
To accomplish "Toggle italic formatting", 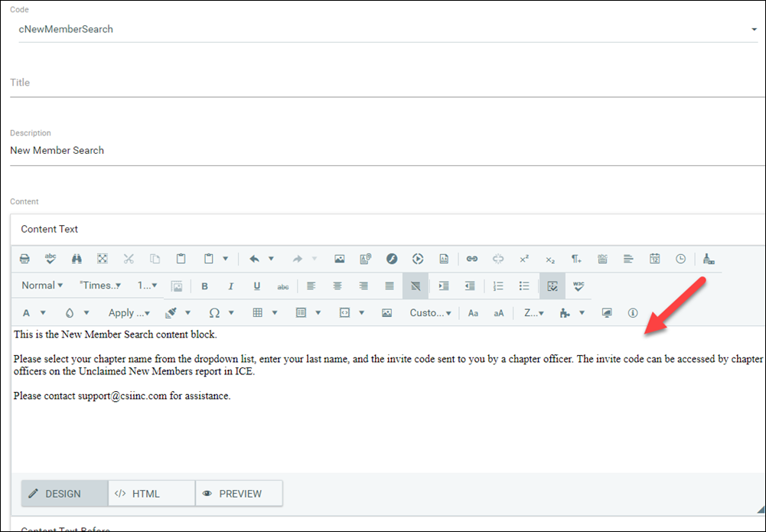I will pyautogui.click(x=230, y=286).
